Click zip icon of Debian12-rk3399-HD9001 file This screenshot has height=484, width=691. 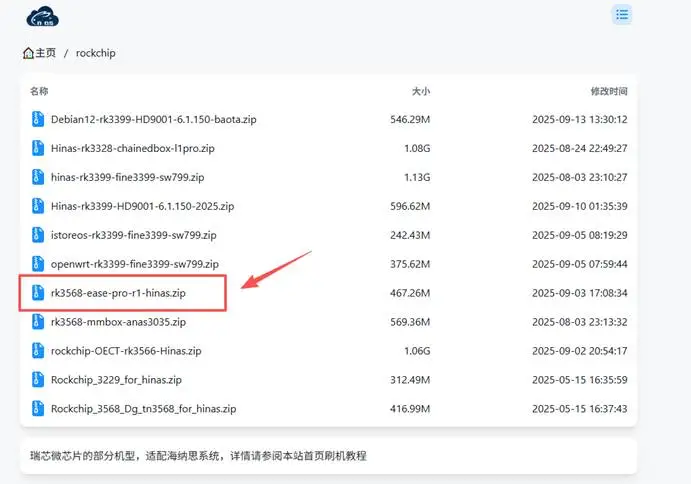click(38, 120)
